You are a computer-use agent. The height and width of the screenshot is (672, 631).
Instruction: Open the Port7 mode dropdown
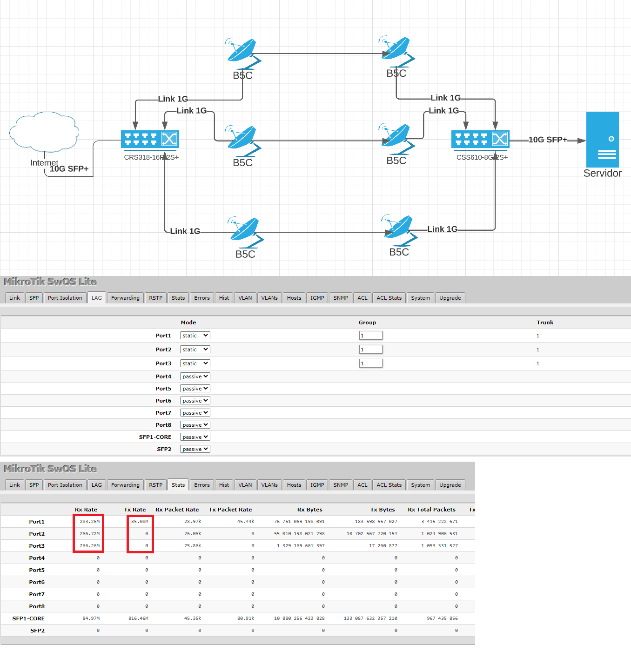[x=195, y=413]
